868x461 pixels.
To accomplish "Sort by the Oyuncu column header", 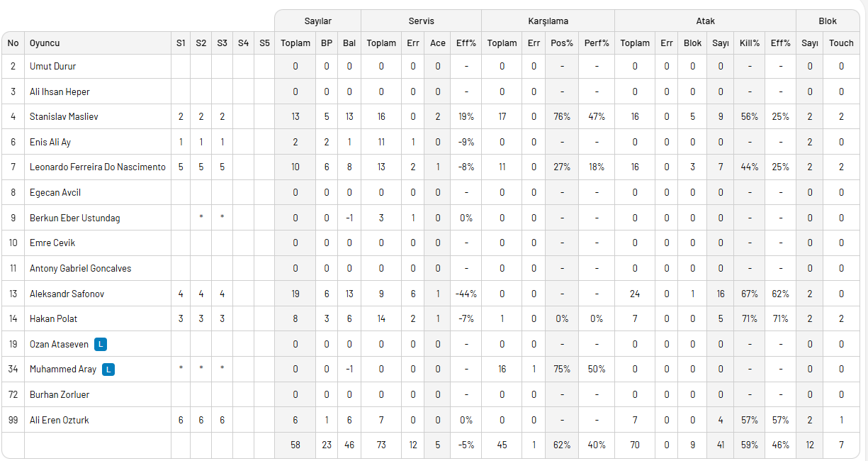I will 45,43.
